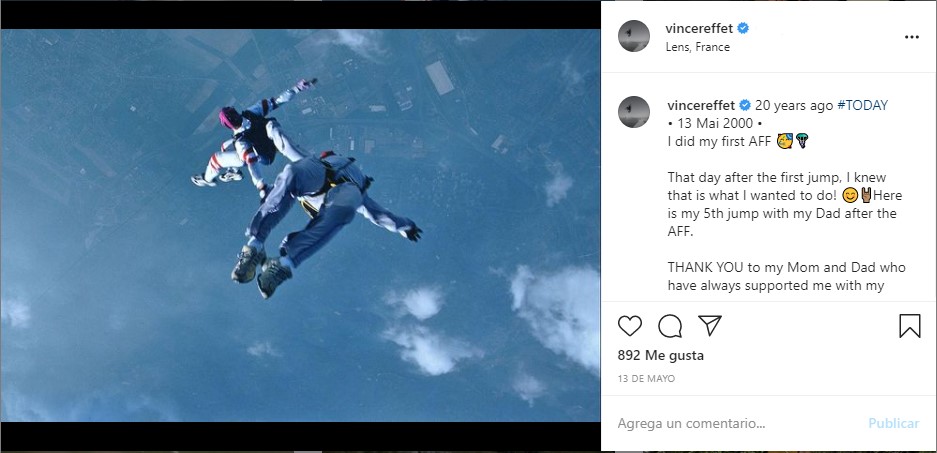This screenshot has height=453, width=937.
Task: Type in the Agrega un comentario field
Action: pyautogui.click(x=730, y=423)
